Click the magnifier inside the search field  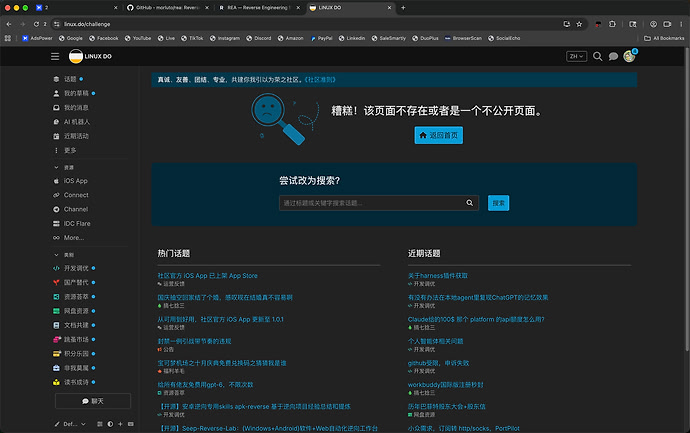(470, 203)
